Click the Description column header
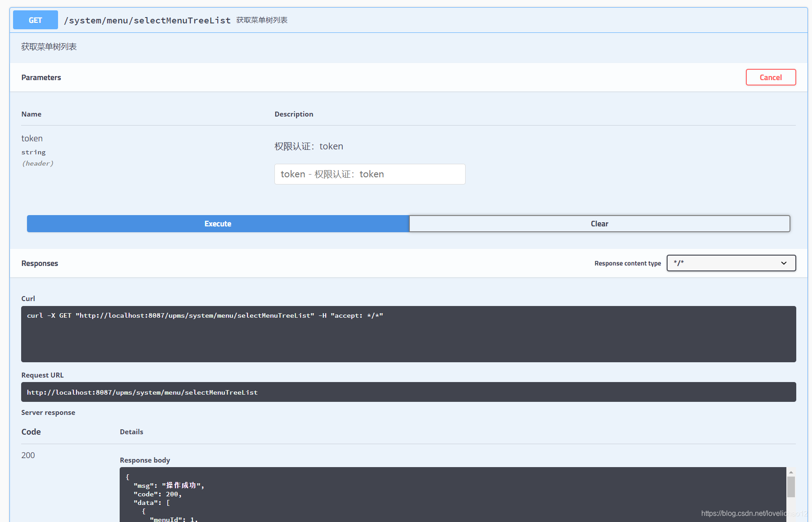Screen dimensions: 812x522 pyautogui.click(x=294, y=114)
